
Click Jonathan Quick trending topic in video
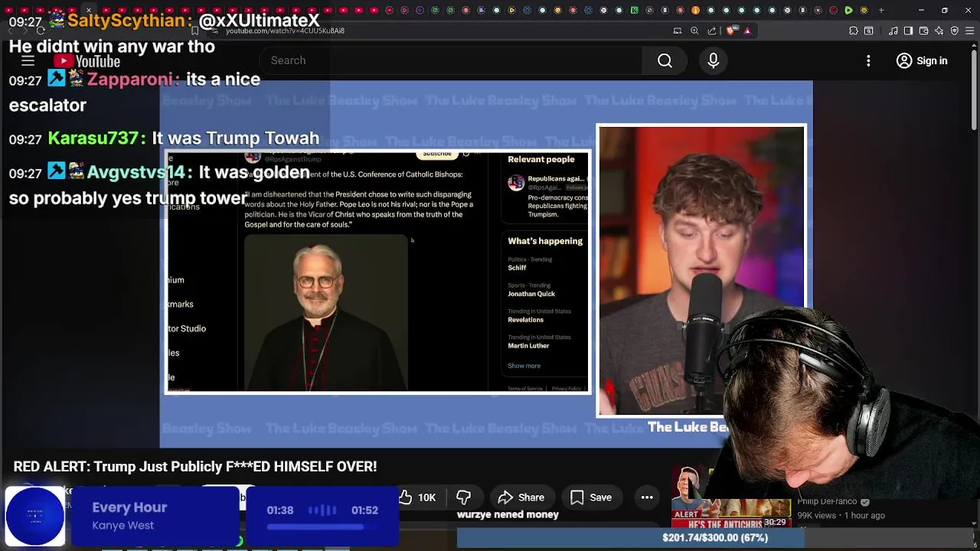pyautogui.click(x=531, y=294)
